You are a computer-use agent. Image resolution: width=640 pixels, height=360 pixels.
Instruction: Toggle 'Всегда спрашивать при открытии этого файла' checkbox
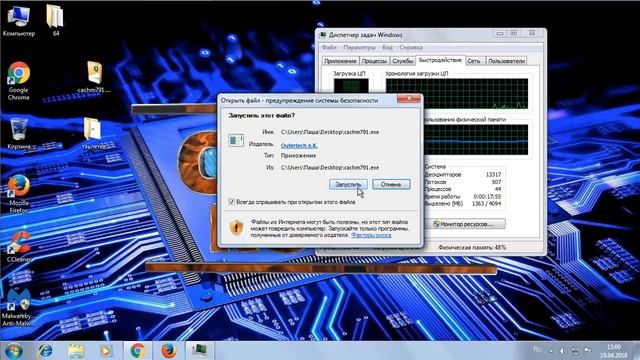pyautogui.click(x=231, y=202)
